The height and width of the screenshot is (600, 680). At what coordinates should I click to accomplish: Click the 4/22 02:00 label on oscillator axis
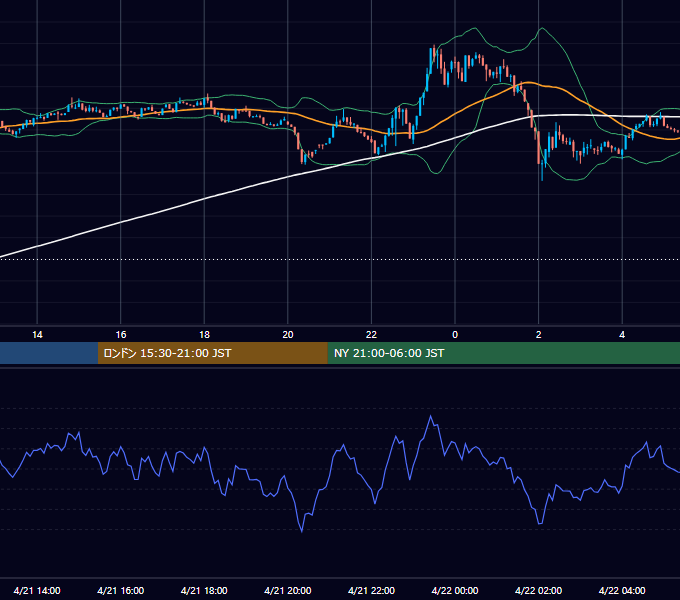pos(538,590)
